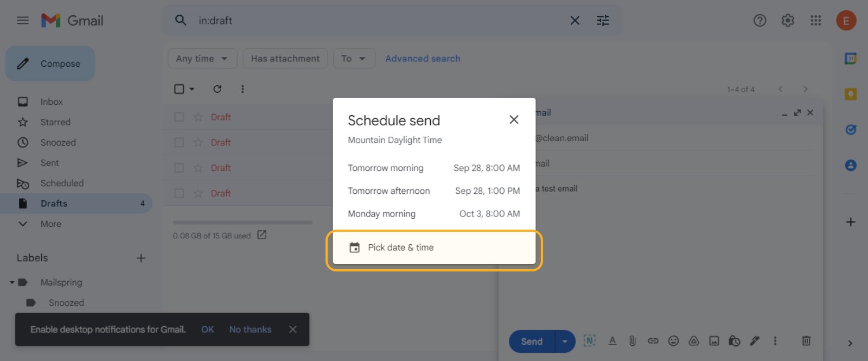868x361 pixels.
Task: Choose Pick date & time option
Action: [x=400, y=247]
